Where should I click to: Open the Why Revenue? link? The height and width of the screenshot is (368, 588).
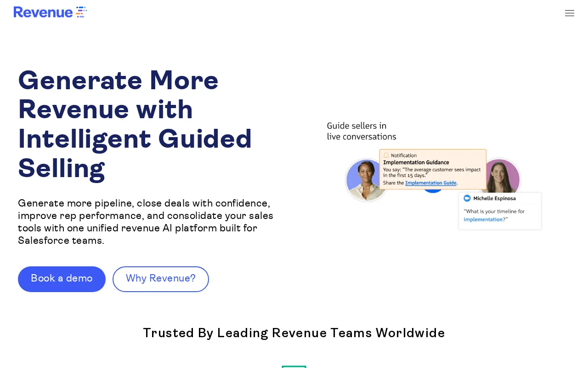(x=161, y=279)
